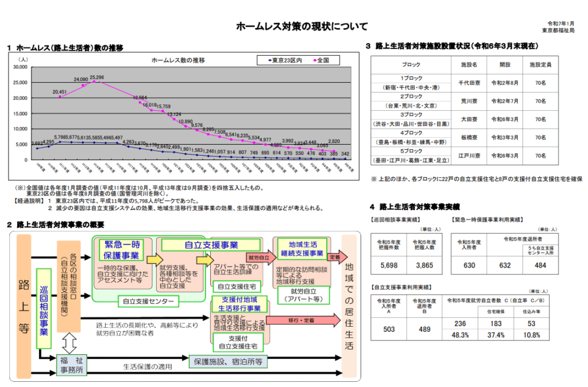Select the 5ブロック cell
This screenshot has height=387, width=588.
click(411, 151)
